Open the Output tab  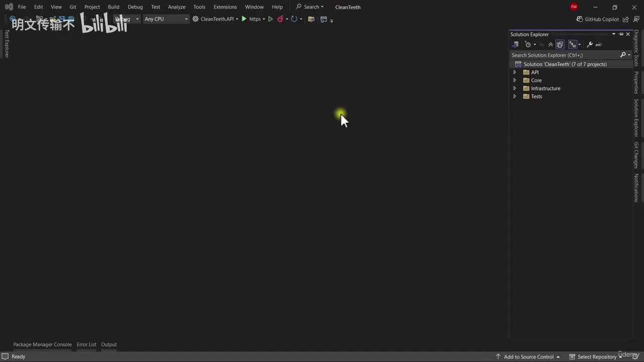(x=109, y=344)
